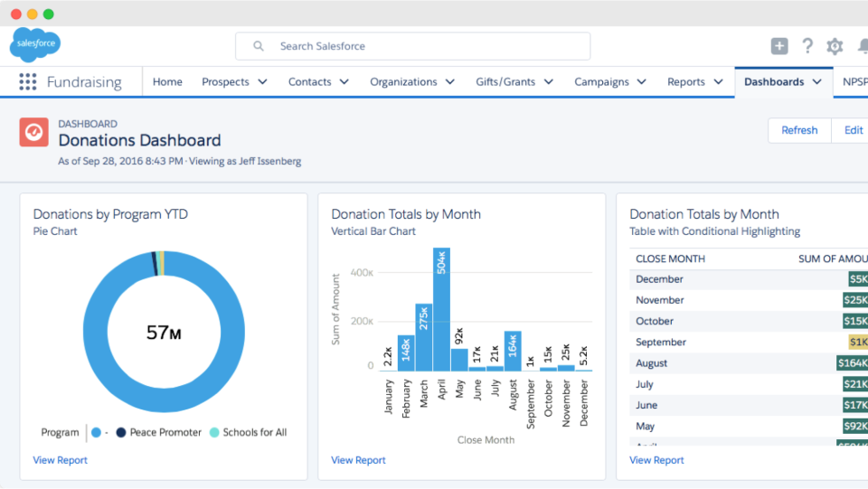Expand the Dashboards dropdown chevron
Viewport: 868px width, 489px height.
pos(817,82)
